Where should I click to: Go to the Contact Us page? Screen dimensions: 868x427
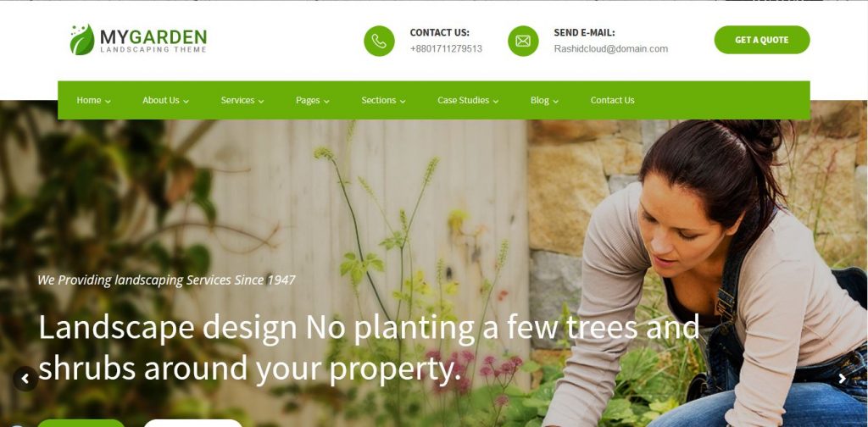point(612,100)
